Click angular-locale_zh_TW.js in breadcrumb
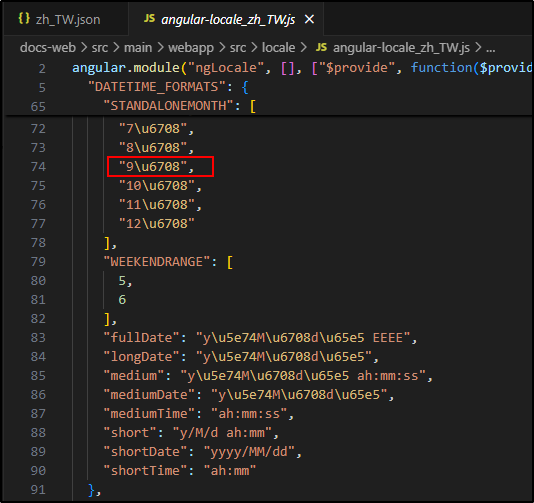534x503 pixels. tap(401, 48)
